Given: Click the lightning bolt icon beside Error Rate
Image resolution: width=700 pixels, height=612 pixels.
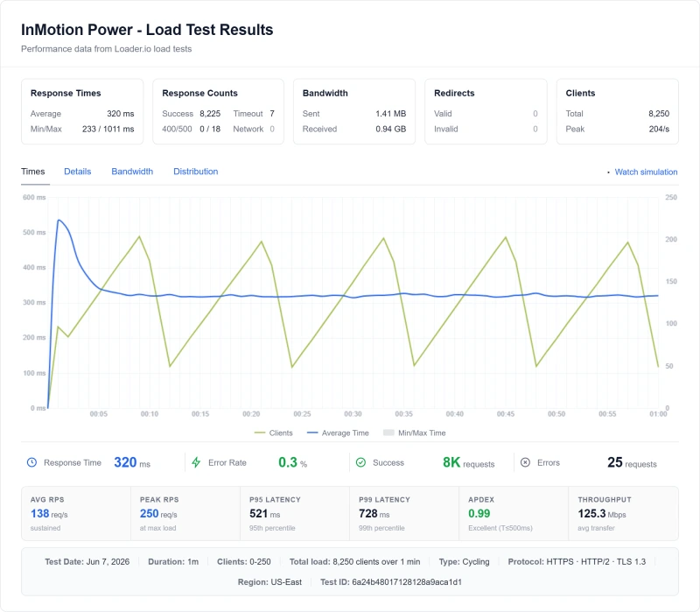Looking at the screenshot, I should pos(196,462).
